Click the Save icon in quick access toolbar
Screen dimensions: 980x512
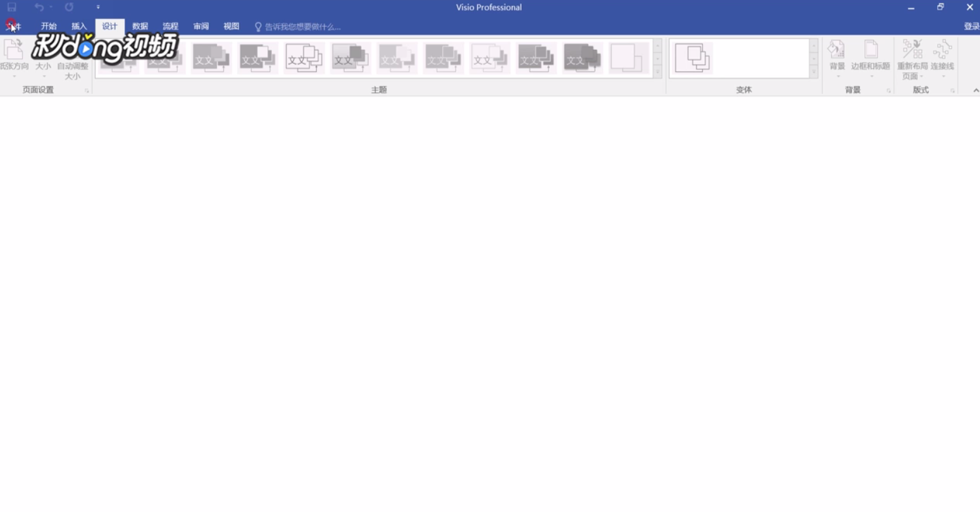[x=11, y=7]
